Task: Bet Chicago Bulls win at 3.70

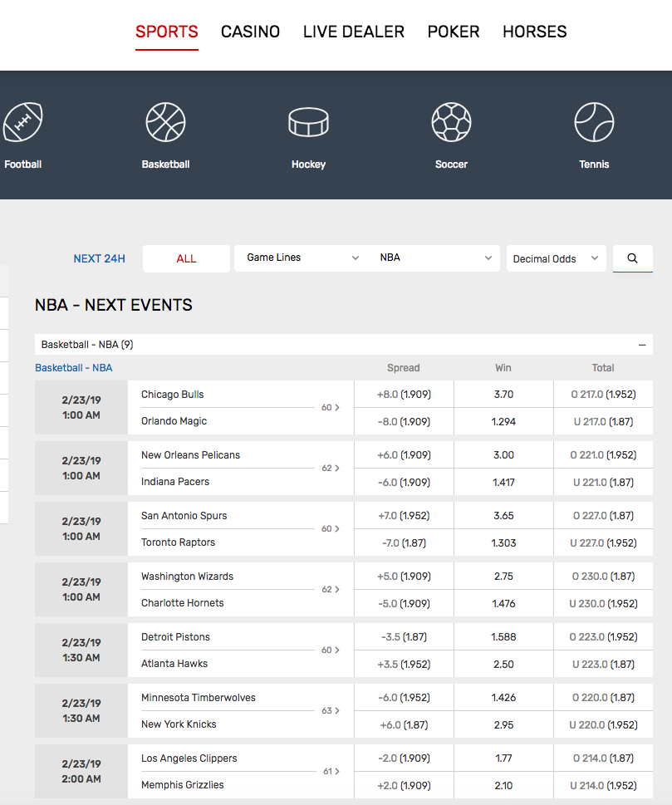Action: point(503,395)
